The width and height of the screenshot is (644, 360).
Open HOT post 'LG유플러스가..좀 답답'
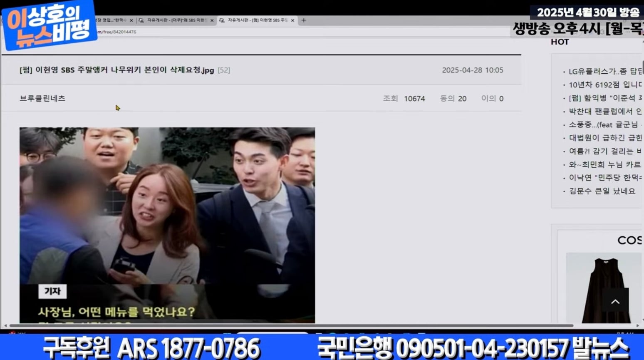tap(605, 71)
